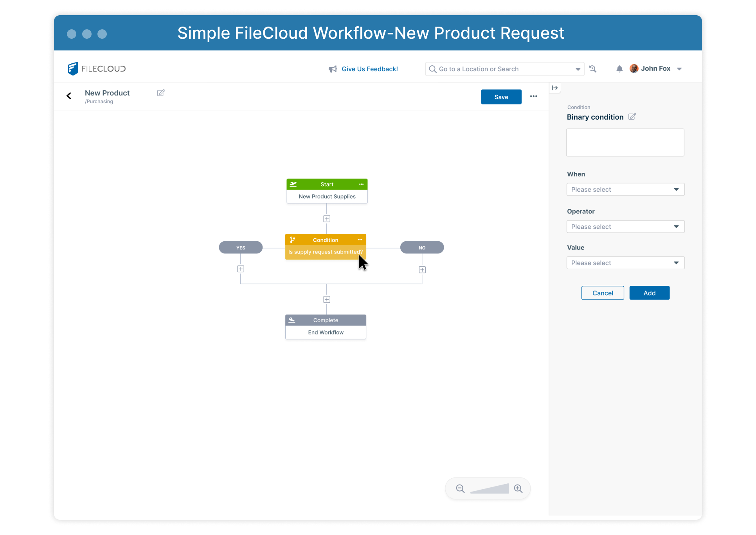The image size is (756, 535).
Task: Click the End Workflow text
Action: click(x=326, y=332)
